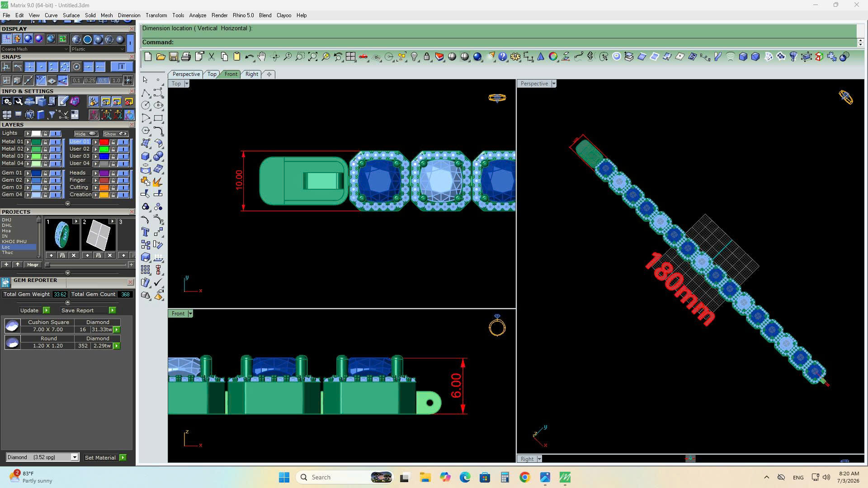
Task: Lock the Cutting layer
Action: click(x=113, y=188)
